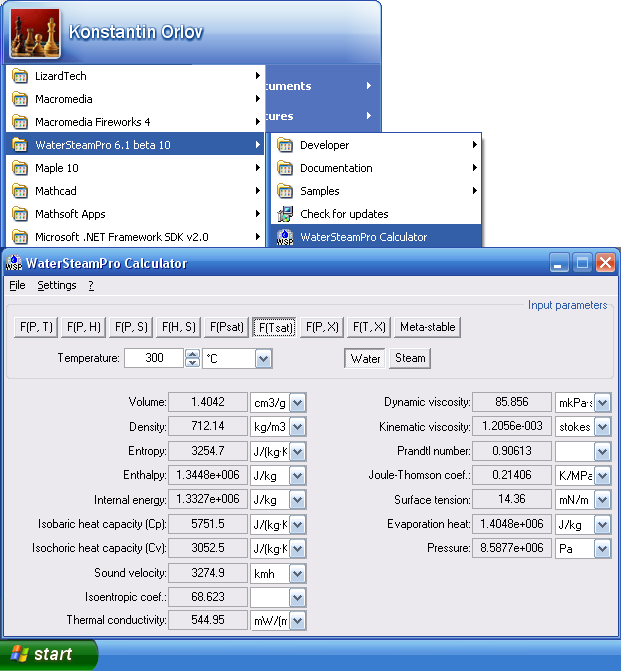
Task: Select the Meta-stable mode button
Action: [428, 327]
